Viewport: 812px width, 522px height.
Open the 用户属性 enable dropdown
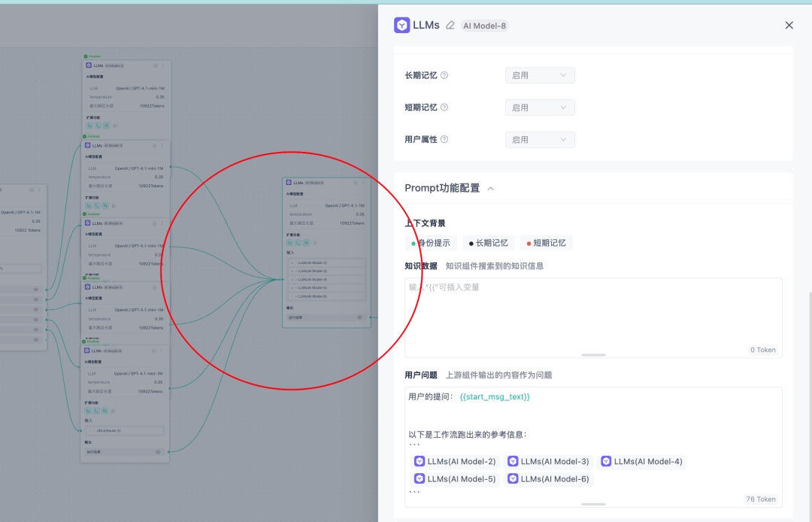(540, 139)
